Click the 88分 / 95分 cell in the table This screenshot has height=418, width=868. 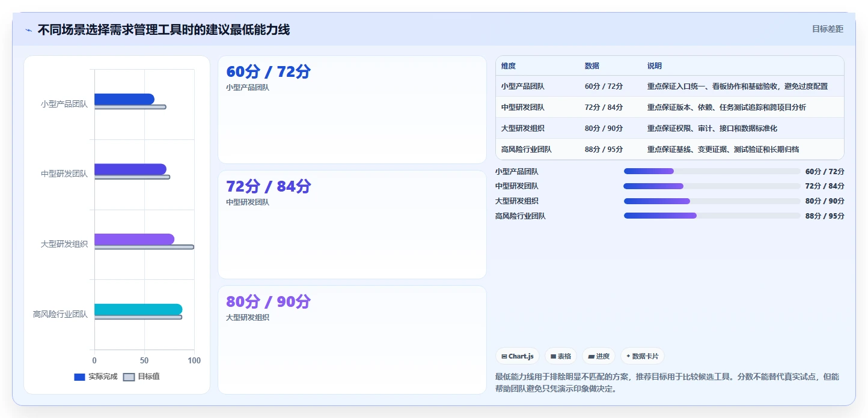(x=604, y=150)
